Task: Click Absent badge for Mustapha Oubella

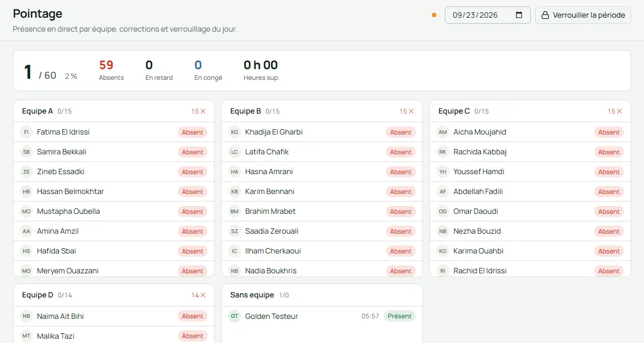Action: pyautogui.click(x=193, y=211)
